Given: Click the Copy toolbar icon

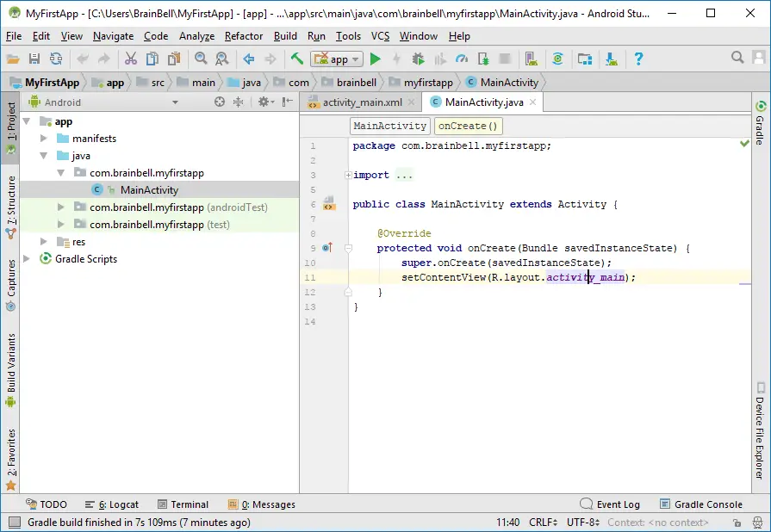Looking at the screenshot, I should click(x=152, y=59).
